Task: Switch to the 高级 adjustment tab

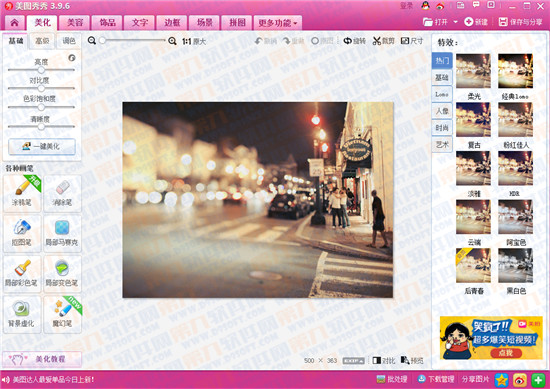Action: (x=42, y=41)
